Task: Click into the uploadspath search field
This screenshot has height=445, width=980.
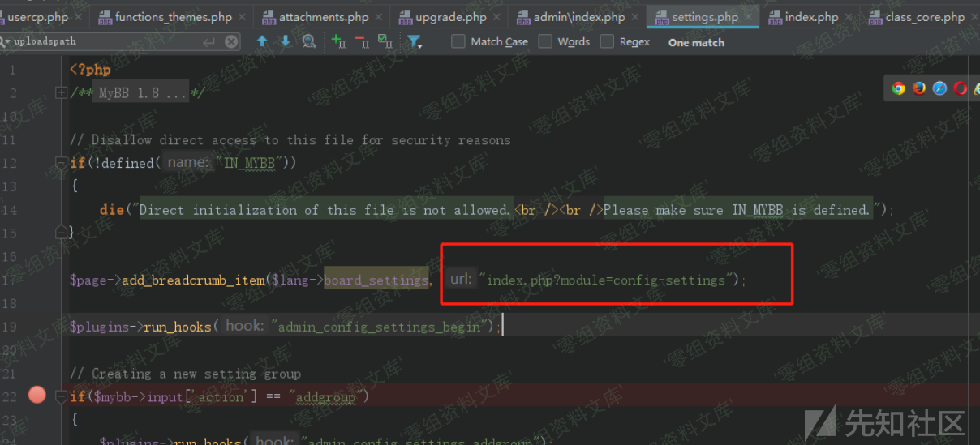Action: (105, 41)
